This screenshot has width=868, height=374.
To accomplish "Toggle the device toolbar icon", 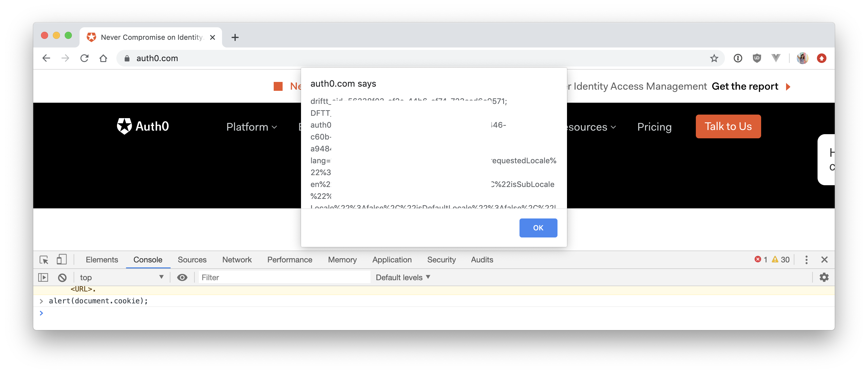I will (x=61, y=259).
